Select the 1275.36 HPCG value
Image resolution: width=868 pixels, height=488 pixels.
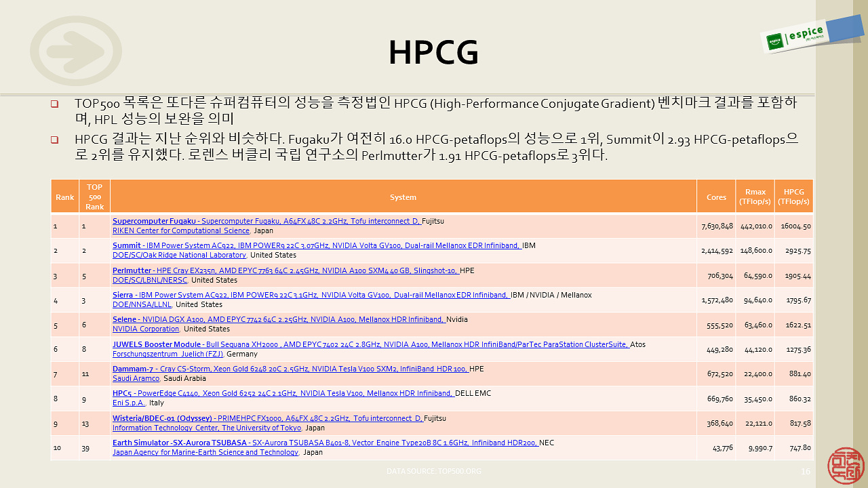(x=798, y=349)
